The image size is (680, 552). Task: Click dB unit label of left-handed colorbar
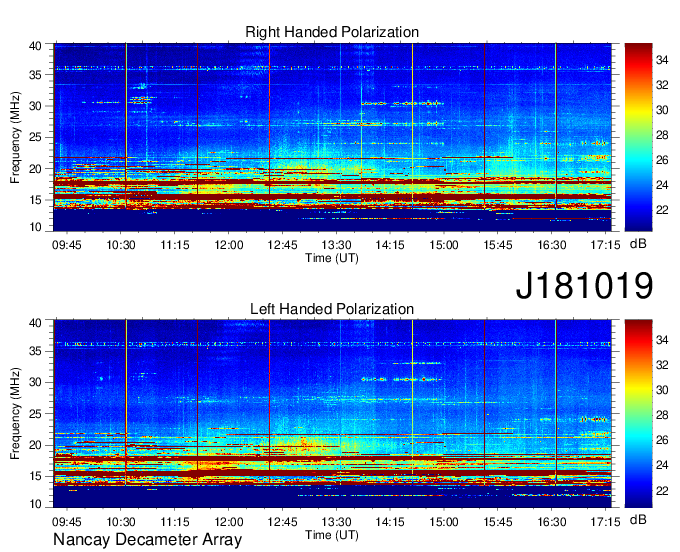(638, 520)
